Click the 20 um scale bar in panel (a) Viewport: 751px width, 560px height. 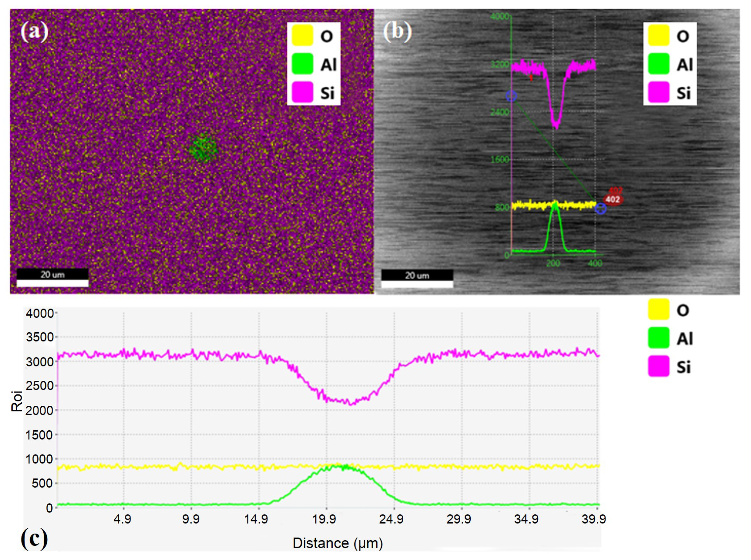pyautogui.click(x=53, y=278)
